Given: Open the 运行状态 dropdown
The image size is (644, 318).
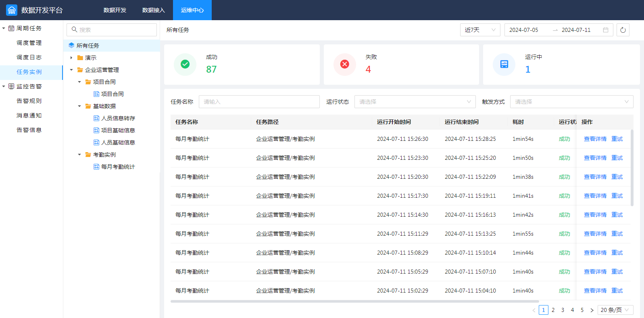Looking at the screenshot, I should pyautogui.click(x=415, y=102).
